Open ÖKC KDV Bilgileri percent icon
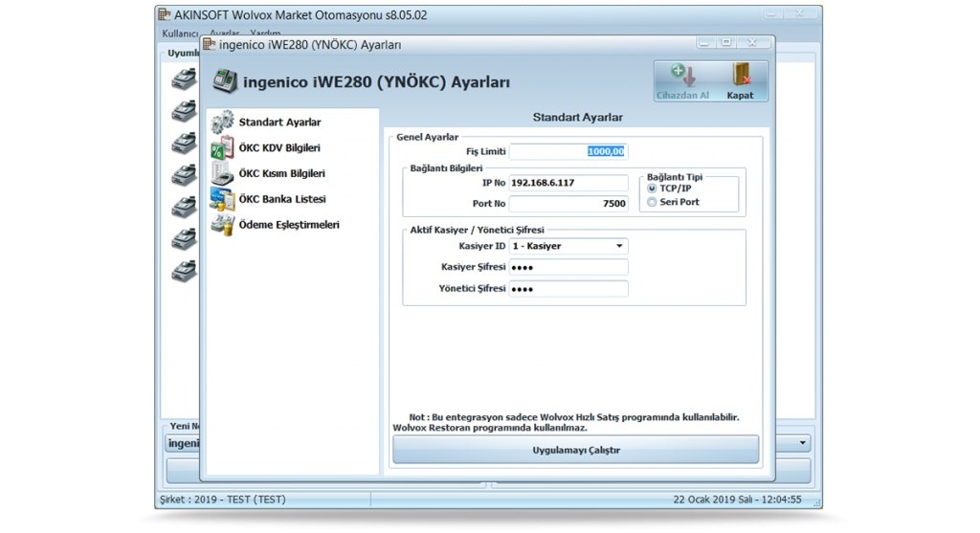Viewport: 980px width, 533px height. [x=222, y=148]
